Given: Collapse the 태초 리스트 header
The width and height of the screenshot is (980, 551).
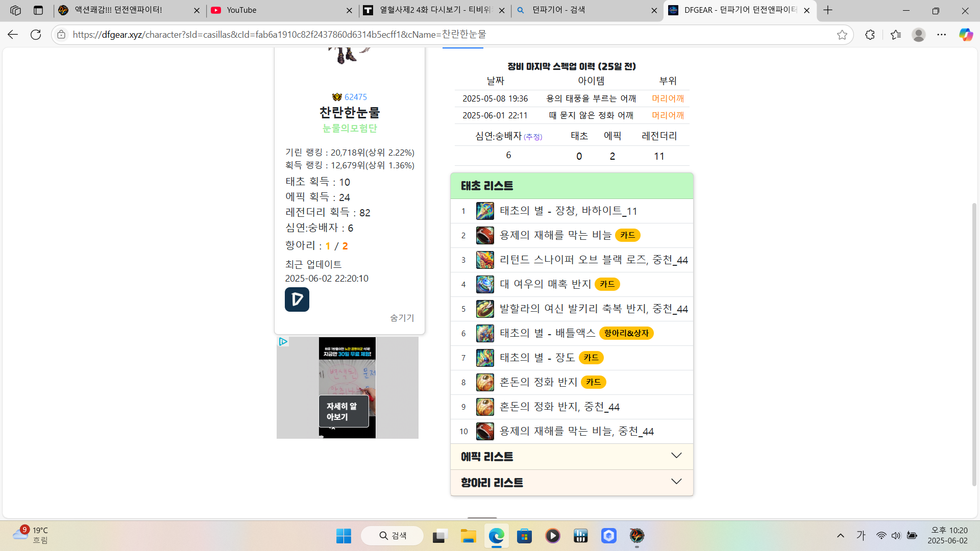Looking at the screenshot, I should (x=571, y=186).
